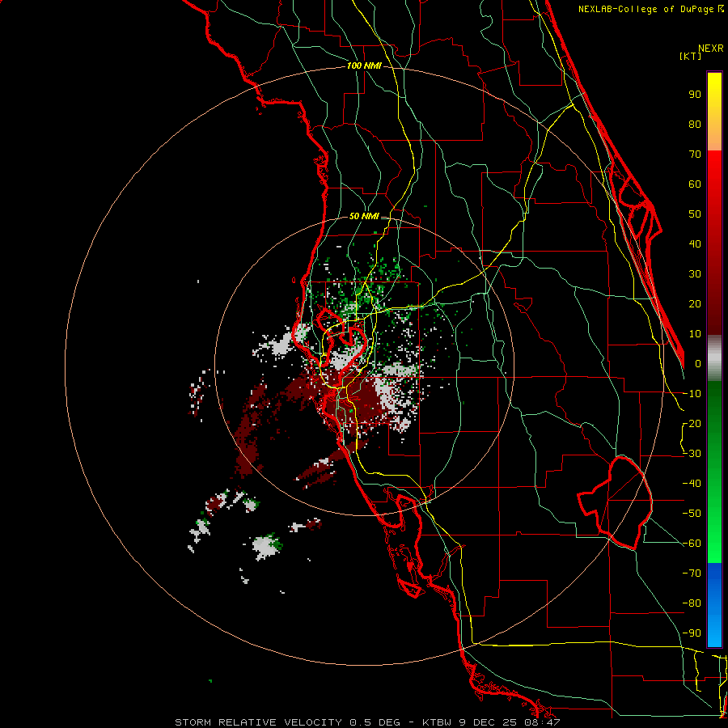Click the 80 value on velocity scale
This screenshot has width=728, height=728.
tap(695, 124)
